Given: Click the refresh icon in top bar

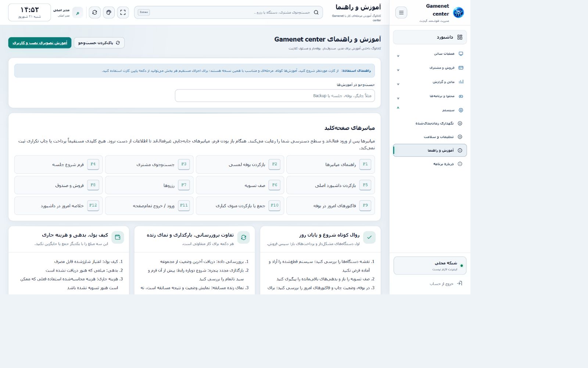Looking at the screenshot, I should point(94,13).
